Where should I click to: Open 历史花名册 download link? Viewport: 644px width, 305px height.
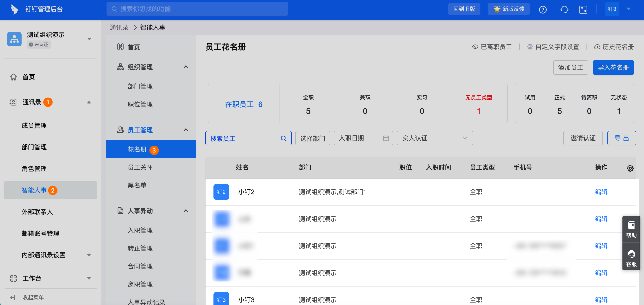pos(614,47)
